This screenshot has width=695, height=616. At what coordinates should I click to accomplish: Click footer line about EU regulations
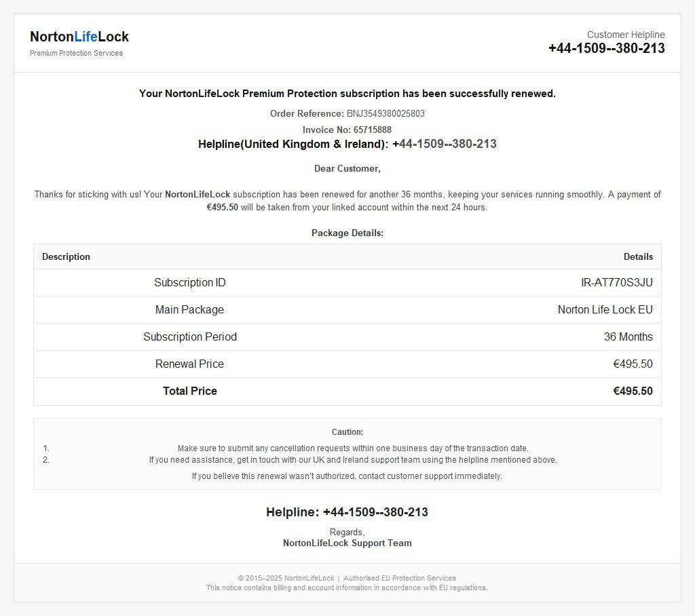point(347,588)
